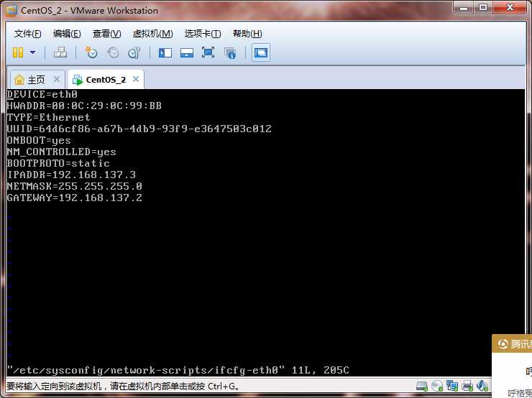
Task: Click the BOOTPROTO=static line
Action: tap(58, 163)
